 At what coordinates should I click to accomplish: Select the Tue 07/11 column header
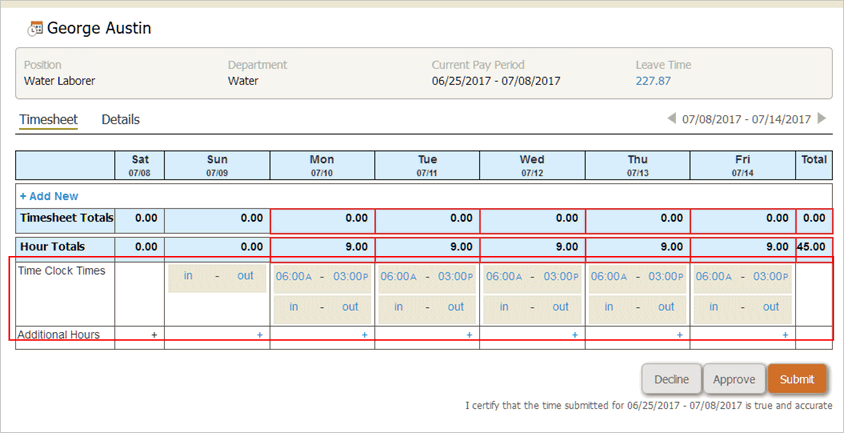tap(427, 165)
